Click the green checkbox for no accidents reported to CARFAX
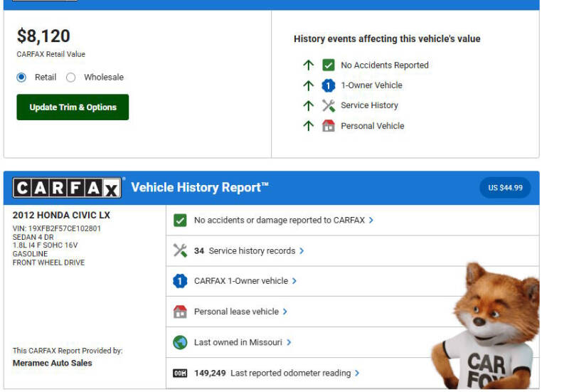Viewport: 569px width, 392px height. (180, 221)
